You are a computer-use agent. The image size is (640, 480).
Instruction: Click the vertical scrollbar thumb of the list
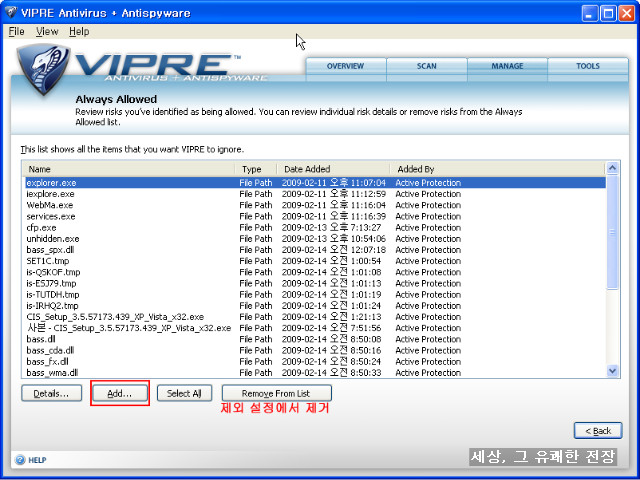pos(612,232)
